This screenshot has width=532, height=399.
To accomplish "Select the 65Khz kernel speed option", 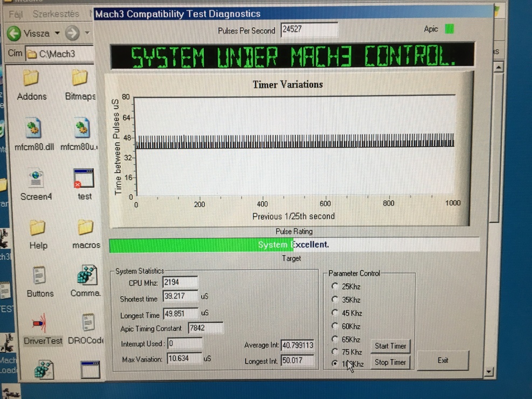I will point(335,339).
